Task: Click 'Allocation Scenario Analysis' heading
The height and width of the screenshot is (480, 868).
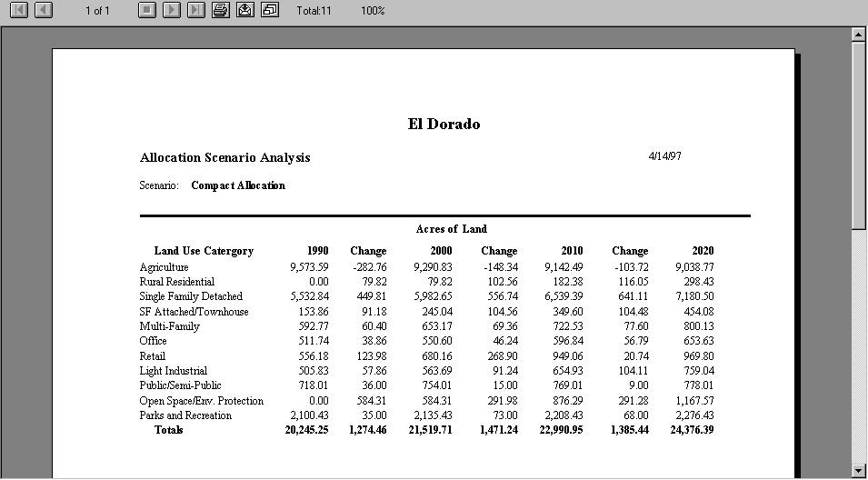Action: click(224, 158)
